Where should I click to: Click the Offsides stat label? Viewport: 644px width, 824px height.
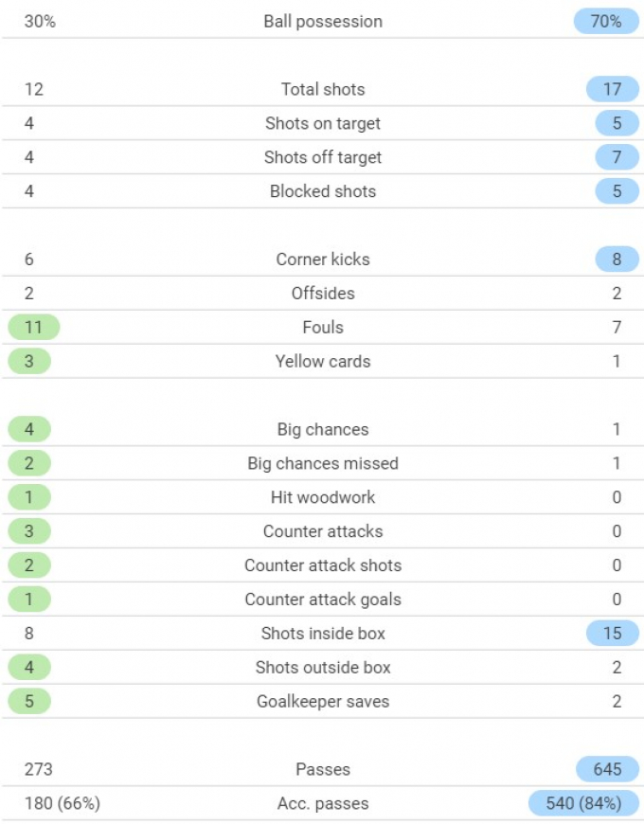[x=323, y=294]
